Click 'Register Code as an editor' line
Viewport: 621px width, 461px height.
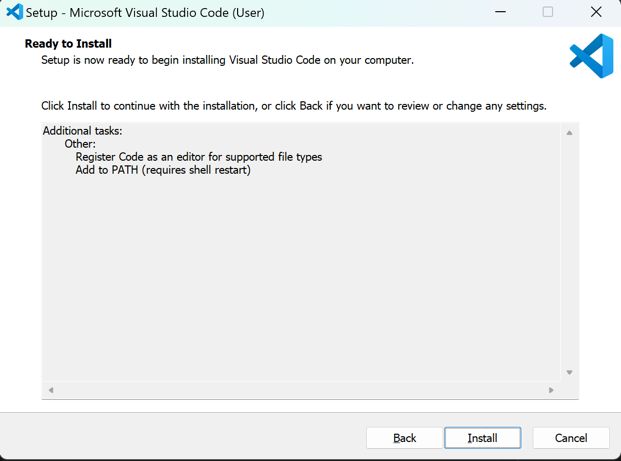coord(198,157)
